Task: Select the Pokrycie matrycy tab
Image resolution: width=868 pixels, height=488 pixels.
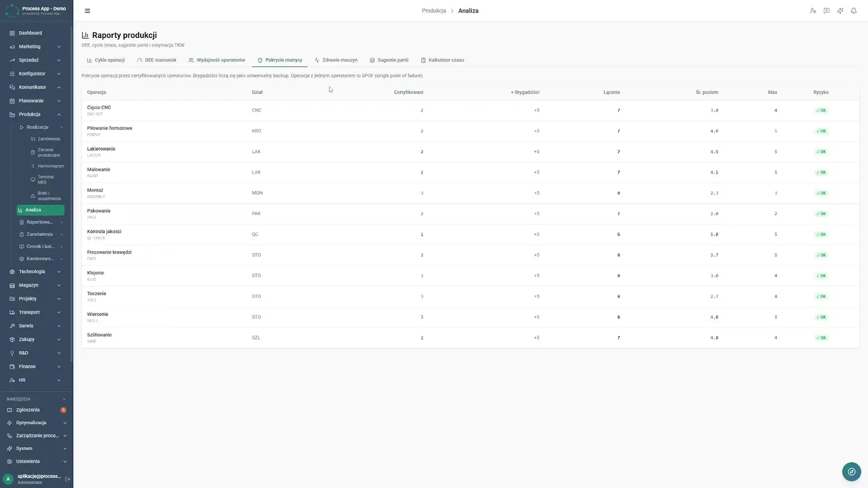Action: pyautogui.click(x=280, y=60)
